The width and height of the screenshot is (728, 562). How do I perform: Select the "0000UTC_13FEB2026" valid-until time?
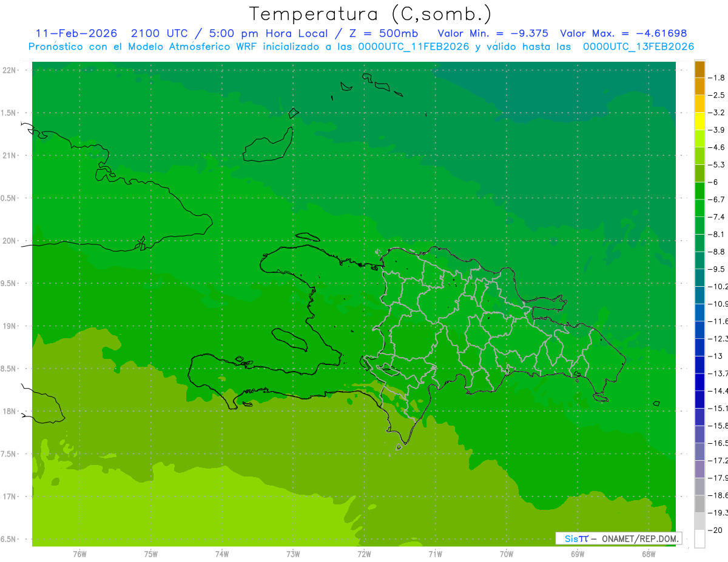click(638, 46)
